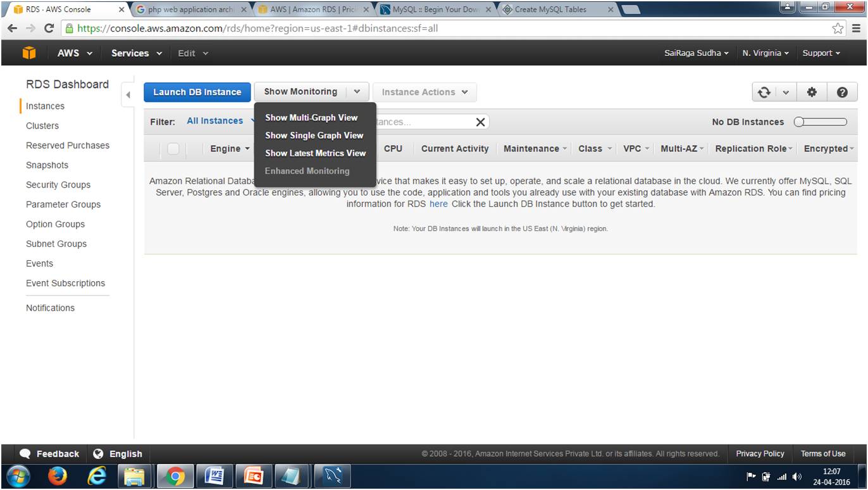Image resolution: width=868 pixels, height=490 pixels.
Task: Open the Windows Start orb
Action: 18,477
